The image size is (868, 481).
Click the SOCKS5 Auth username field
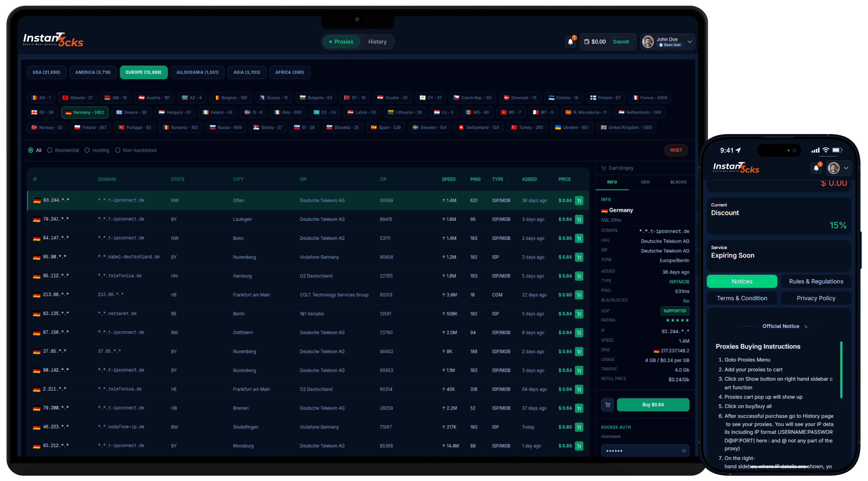[x=645, y=451]
